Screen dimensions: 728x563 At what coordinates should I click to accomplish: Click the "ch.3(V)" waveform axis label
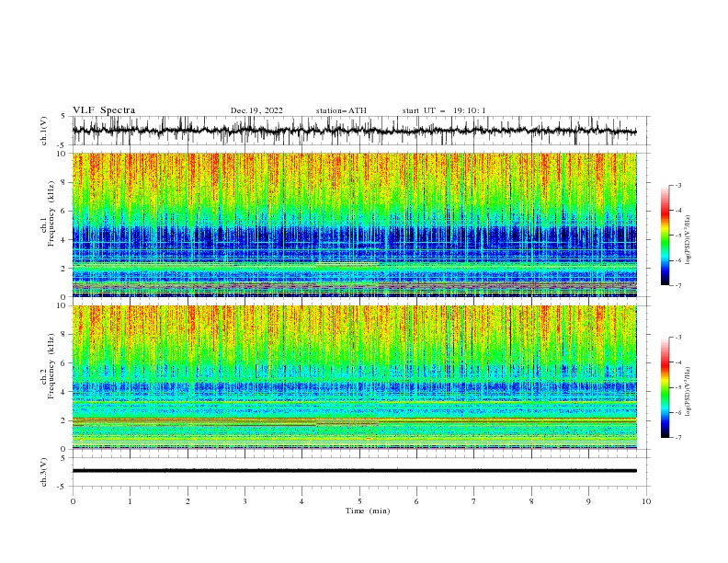44,472
